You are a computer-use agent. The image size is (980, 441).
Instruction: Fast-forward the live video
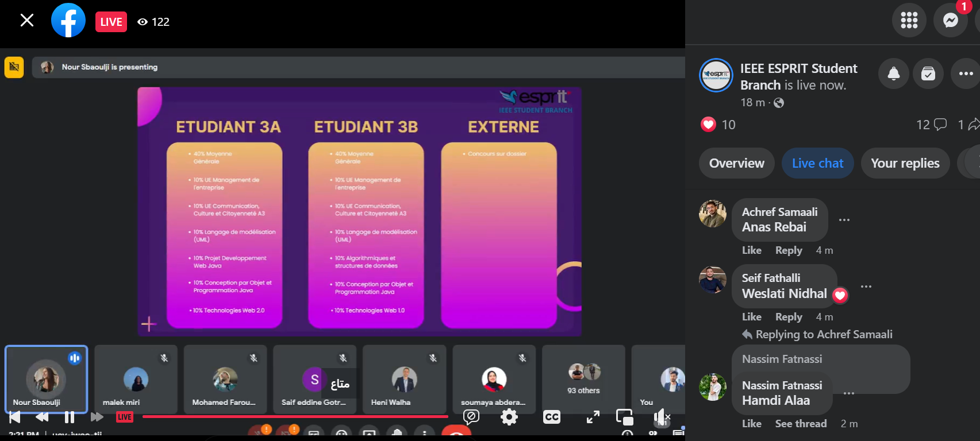[97, 417]
